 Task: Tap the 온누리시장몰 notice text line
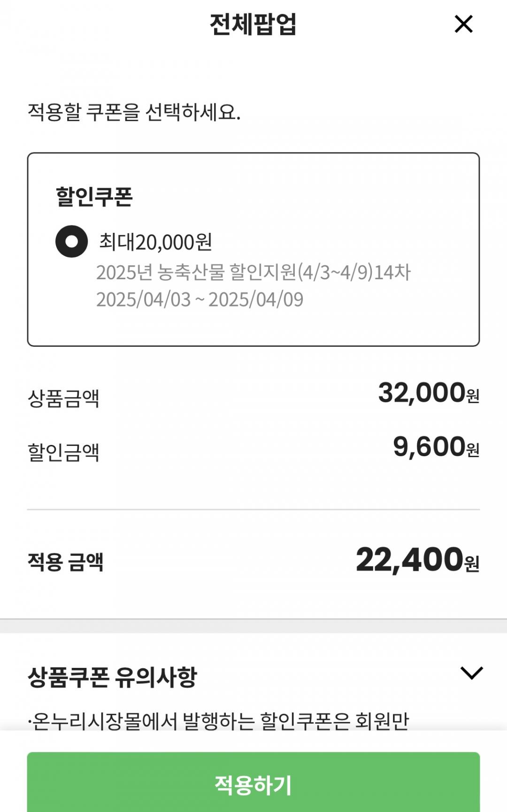[218, 721]
